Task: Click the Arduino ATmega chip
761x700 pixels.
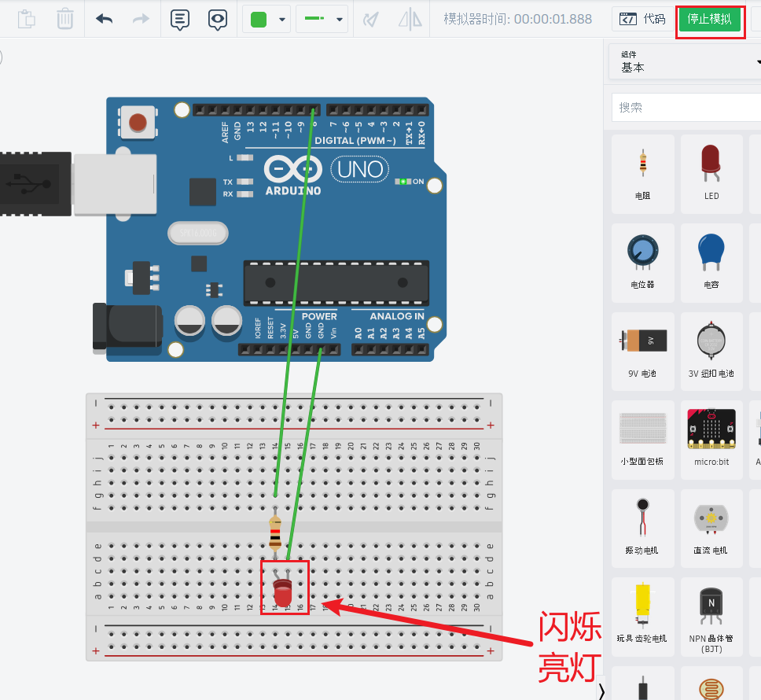Action: [x=336, y=283]
